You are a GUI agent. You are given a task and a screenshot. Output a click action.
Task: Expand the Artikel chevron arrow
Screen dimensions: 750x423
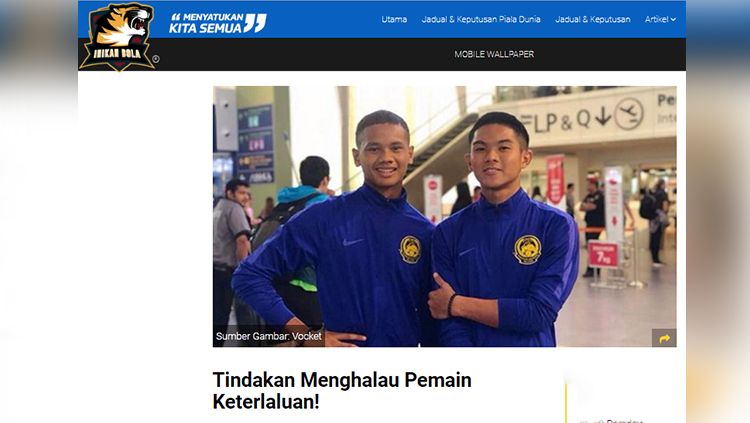click(673, 20)
